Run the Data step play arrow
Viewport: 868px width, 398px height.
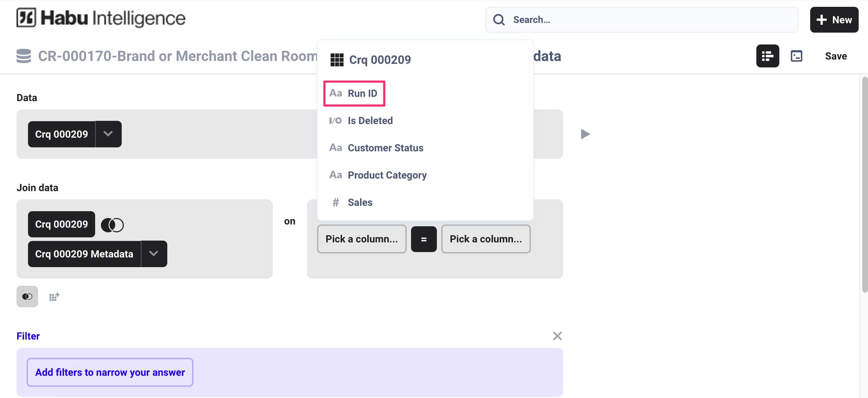tap(585, 134)
